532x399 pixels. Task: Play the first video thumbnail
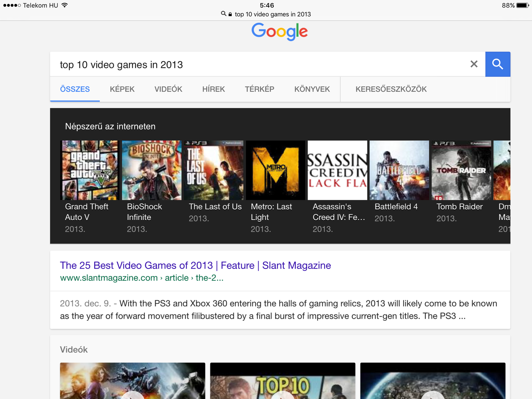pos(133,381)
